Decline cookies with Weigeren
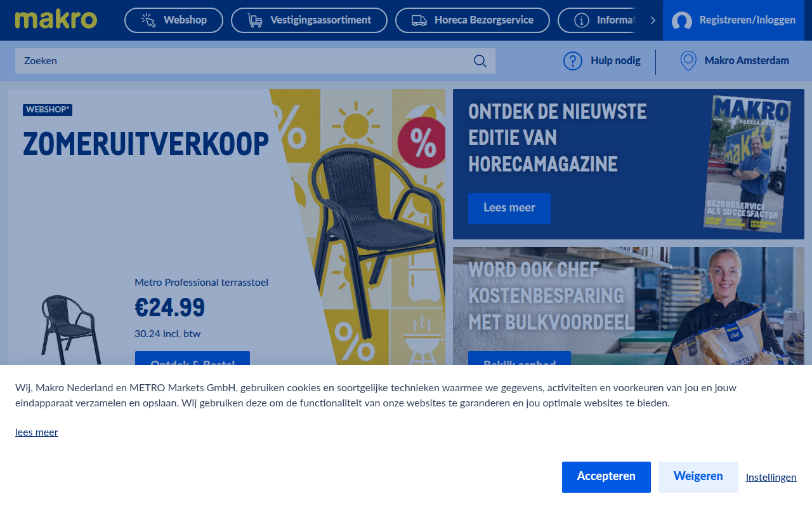This screenshot has height=508, width=812. pos(698,477)
